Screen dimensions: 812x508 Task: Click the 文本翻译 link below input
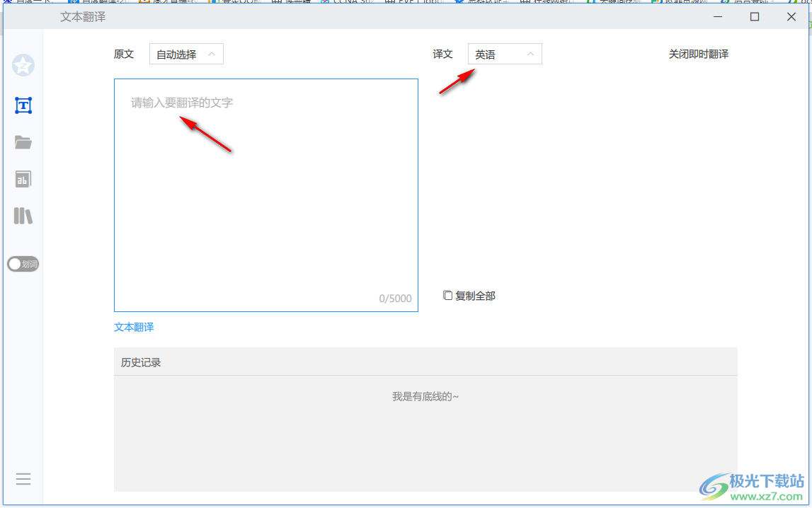click(134, 327)
